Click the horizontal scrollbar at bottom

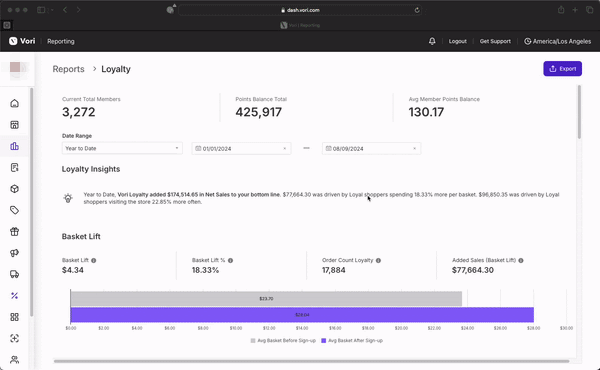(311, 361)
